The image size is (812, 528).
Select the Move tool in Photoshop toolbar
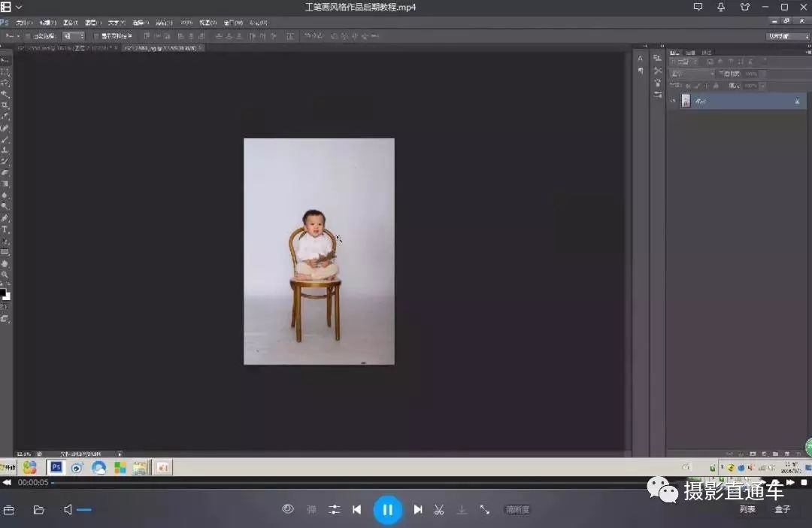[x=5, y=61]
